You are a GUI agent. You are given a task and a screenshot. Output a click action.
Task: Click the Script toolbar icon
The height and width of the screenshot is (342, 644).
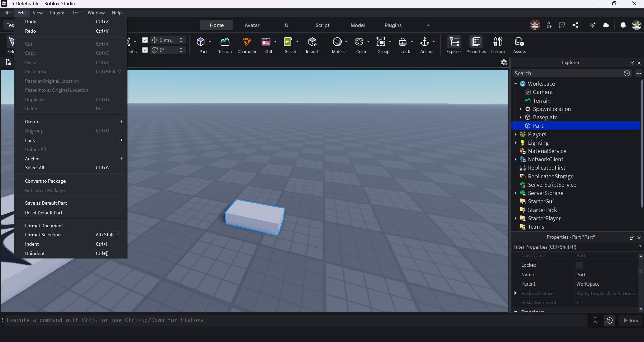(x=288, y=42)
